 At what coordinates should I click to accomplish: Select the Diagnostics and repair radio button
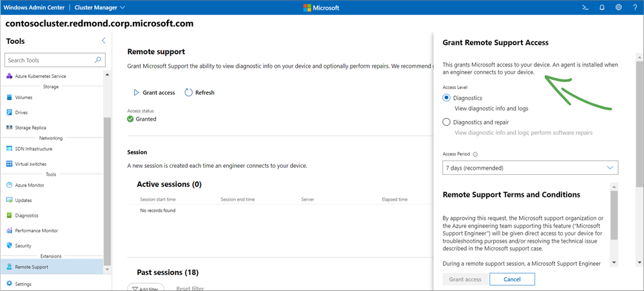[447, 122]
